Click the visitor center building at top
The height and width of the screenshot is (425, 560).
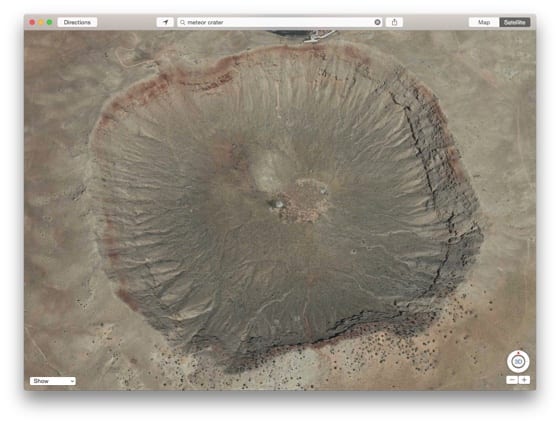319,36
